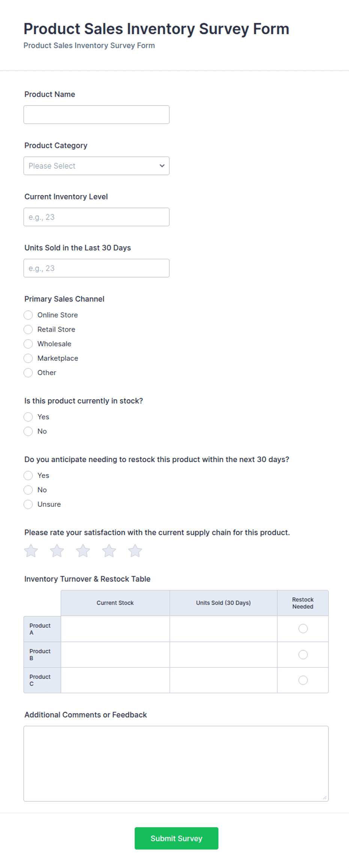Click the Current Inventory Level field
349x868 pixels.
pos(96,217)
